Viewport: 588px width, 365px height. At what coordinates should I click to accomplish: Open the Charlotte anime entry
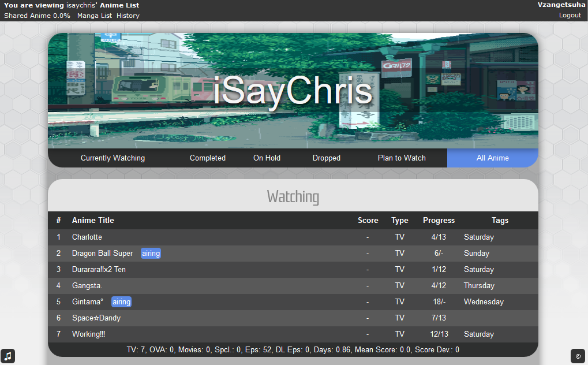click(87, 237)
